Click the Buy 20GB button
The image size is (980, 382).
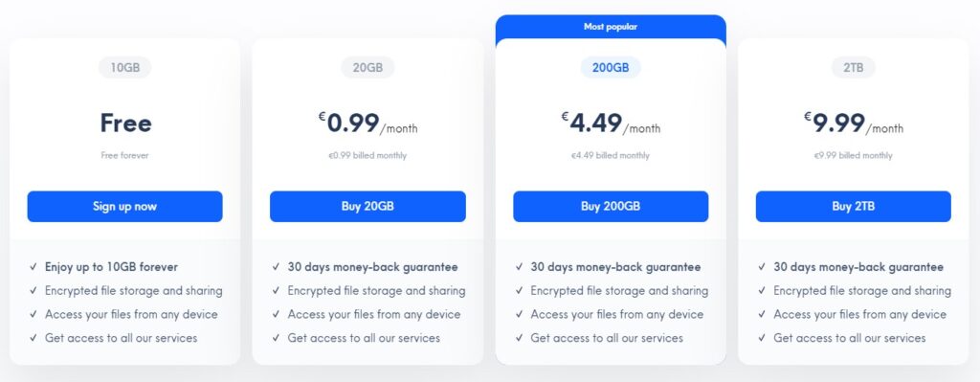coord(367,206)
